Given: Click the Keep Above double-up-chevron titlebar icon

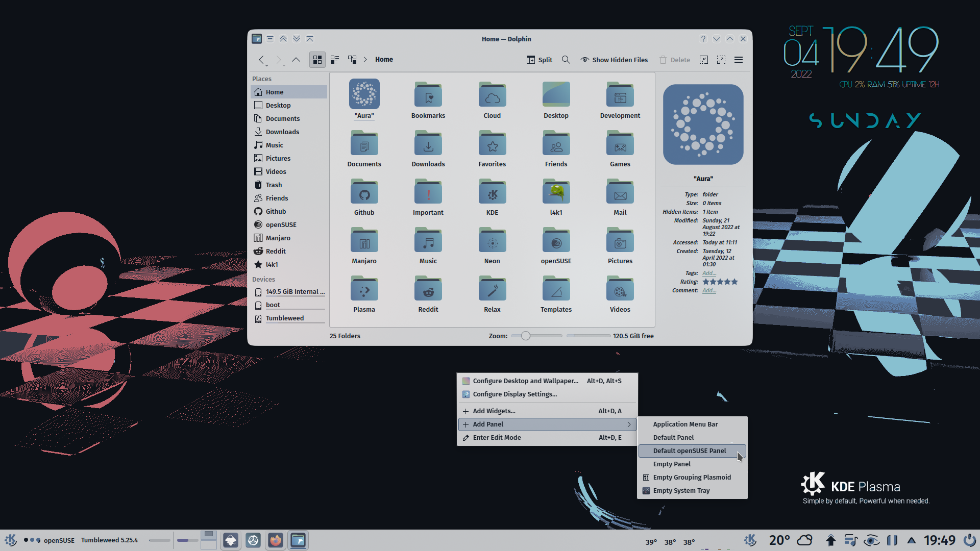Looking at the screenshot, I should point(283,39).
